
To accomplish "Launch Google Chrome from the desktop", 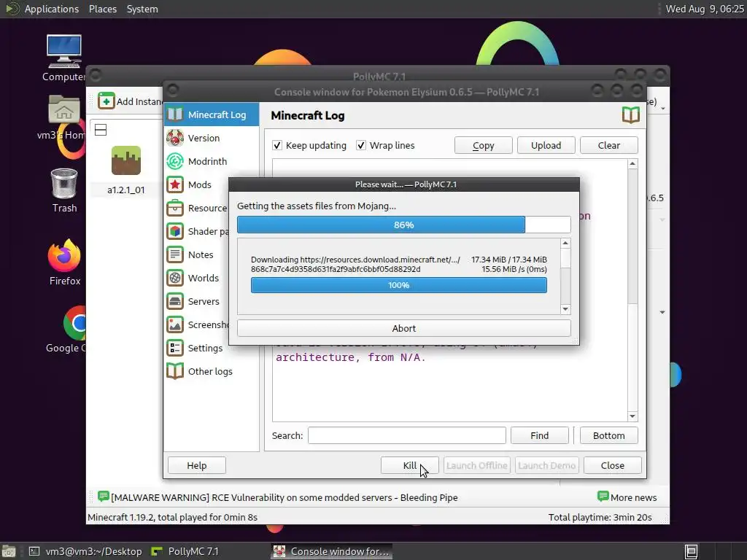I will point(75,323).
